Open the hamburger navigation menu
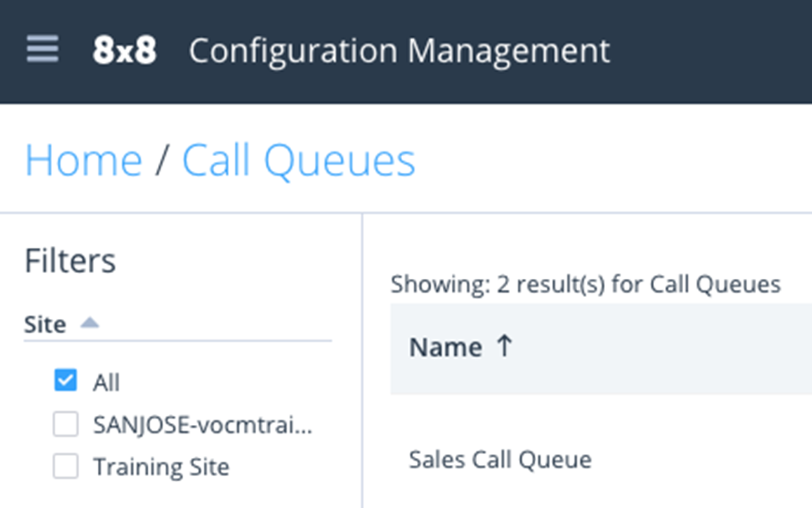The width and height of the screenshot is (812, 508). [x=43, y=50]
